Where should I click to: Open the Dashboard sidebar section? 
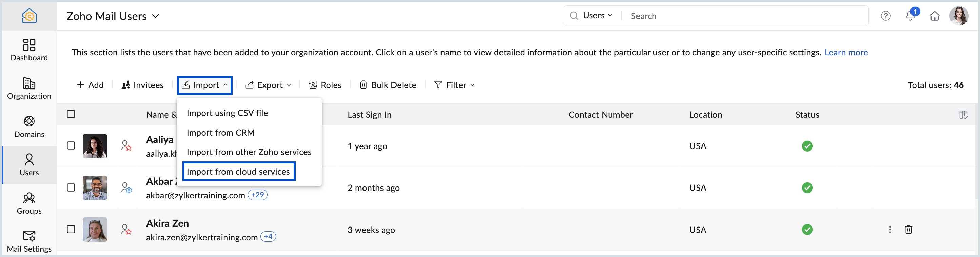(29, 50)
